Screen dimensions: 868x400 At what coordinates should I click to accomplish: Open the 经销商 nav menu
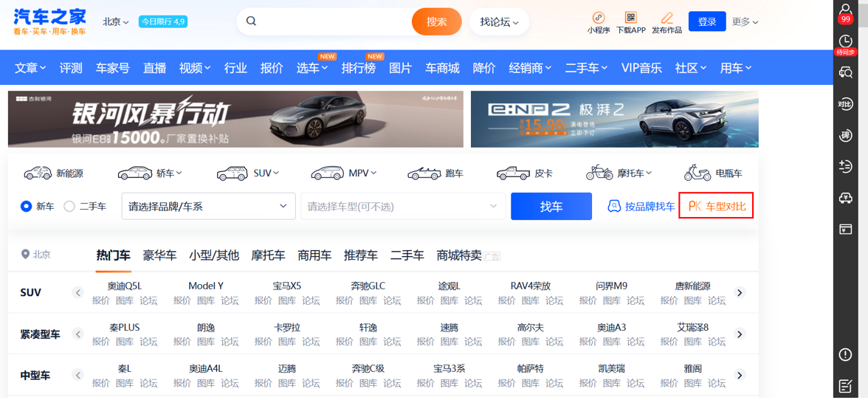(x=530, y=68)
